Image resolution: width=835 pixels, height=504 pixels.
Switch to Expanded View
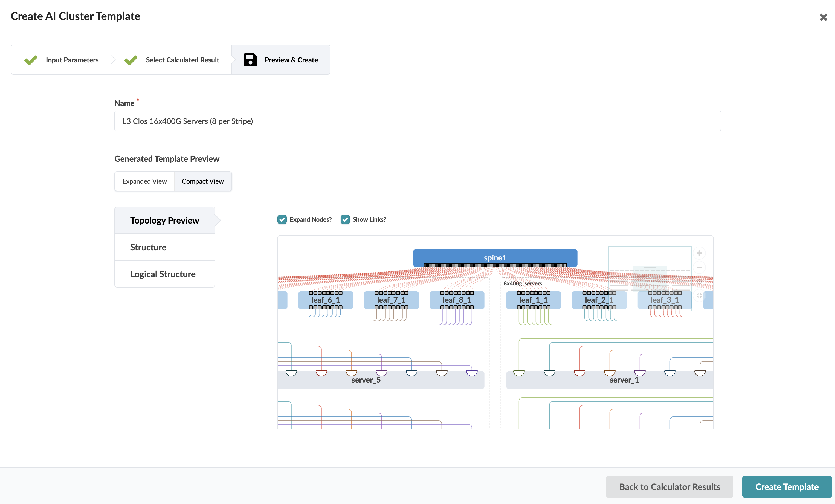[144, 181]
